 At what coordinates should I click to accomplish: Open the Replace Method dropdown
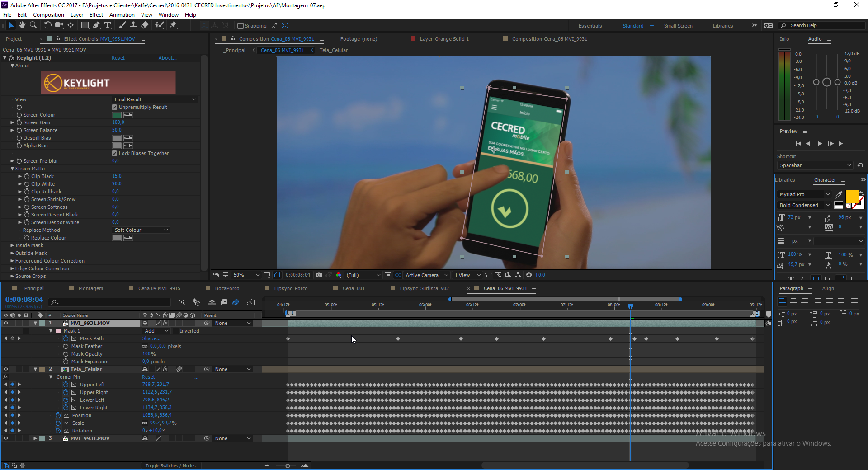pos(141,230)
